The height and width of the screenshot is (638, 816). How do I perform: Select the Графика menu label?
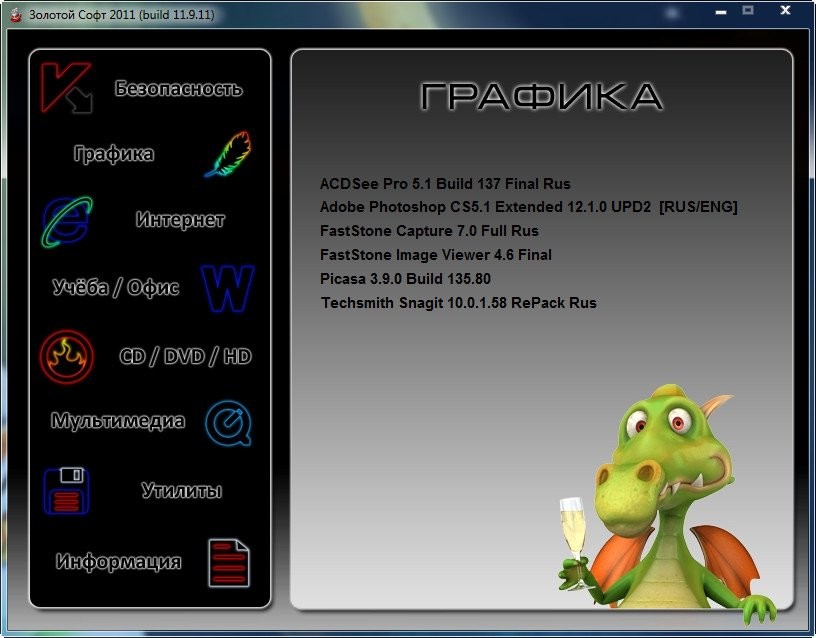[113, 154]
